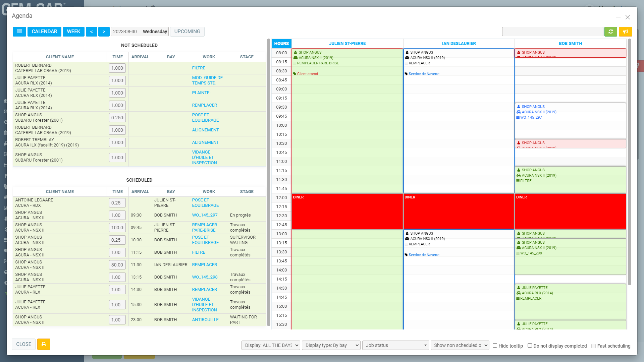Viewport: 644px width, 362px height.
Task: Click Service de Navette tag at 08:30
Action: coord(424,74)
